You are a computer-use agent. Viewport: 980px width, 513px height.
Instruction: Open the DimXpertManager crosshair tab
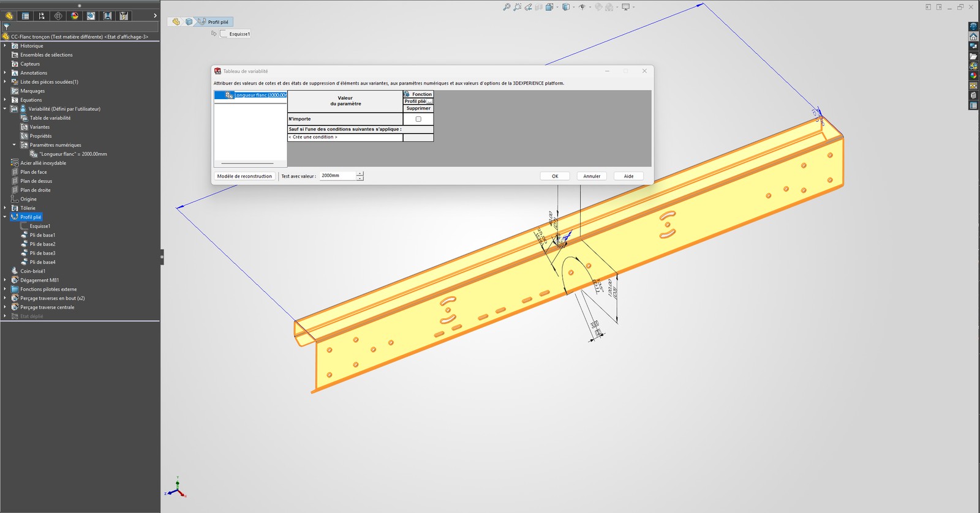pos(58,16)
